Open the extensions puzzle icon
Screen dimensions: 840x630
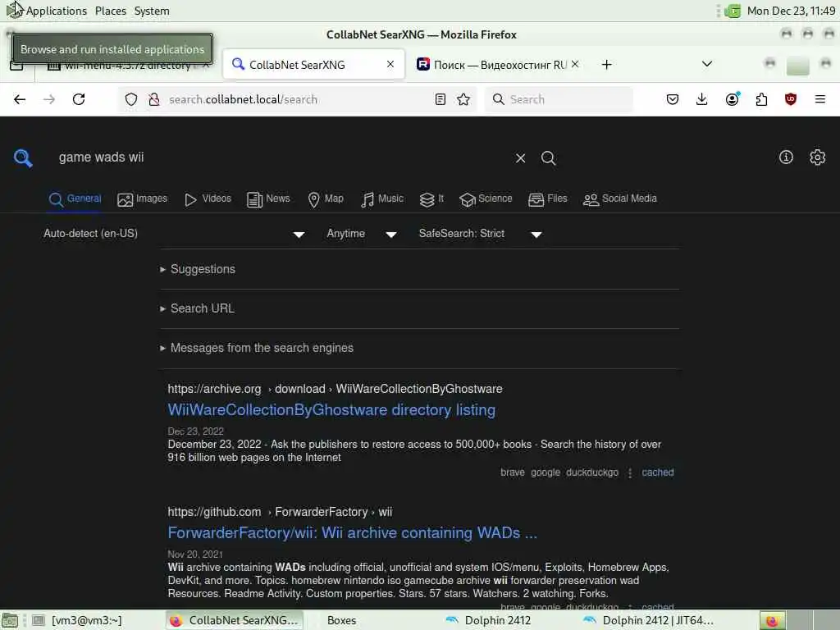tap(761, 99)
